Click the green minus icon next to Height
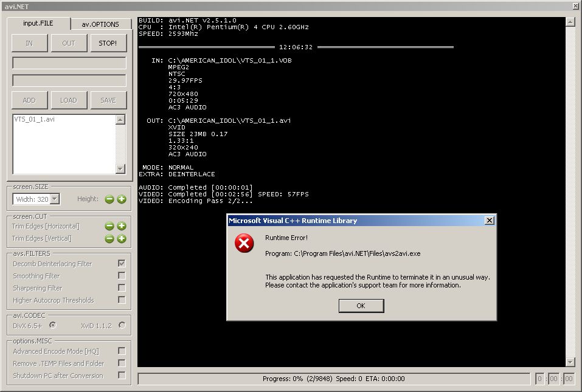 pyautogui.click(x=109, y=199)
